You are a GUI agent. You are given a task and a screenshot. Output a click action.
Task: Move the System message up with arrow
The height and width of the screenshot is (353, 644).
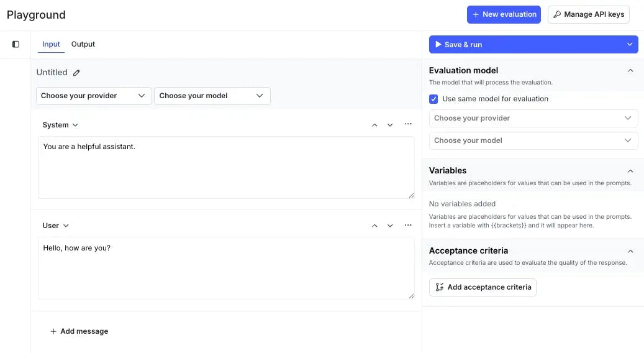pyautogui.click(x=374, y=125)
